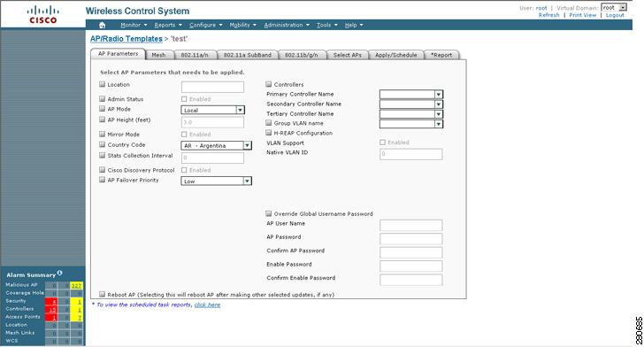
Task: Check Override Global Username Password
Action: 269,214
